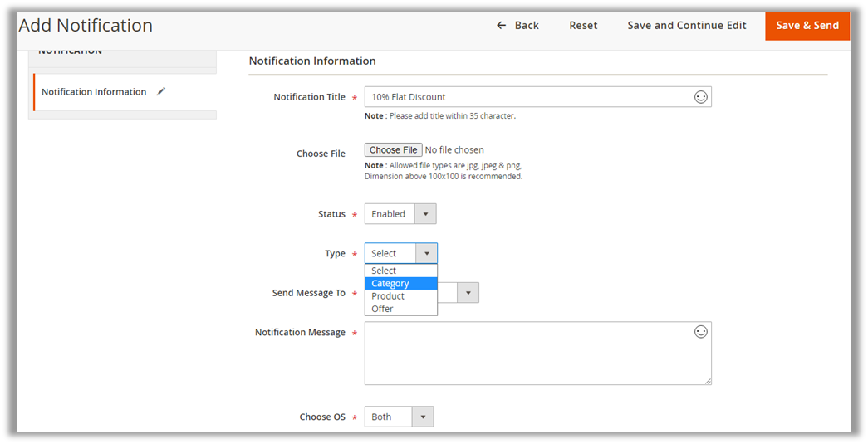The height and width of the screenshot is (444, 868).
Task: Reset the notification form
Action: click(x=583, y=26)
